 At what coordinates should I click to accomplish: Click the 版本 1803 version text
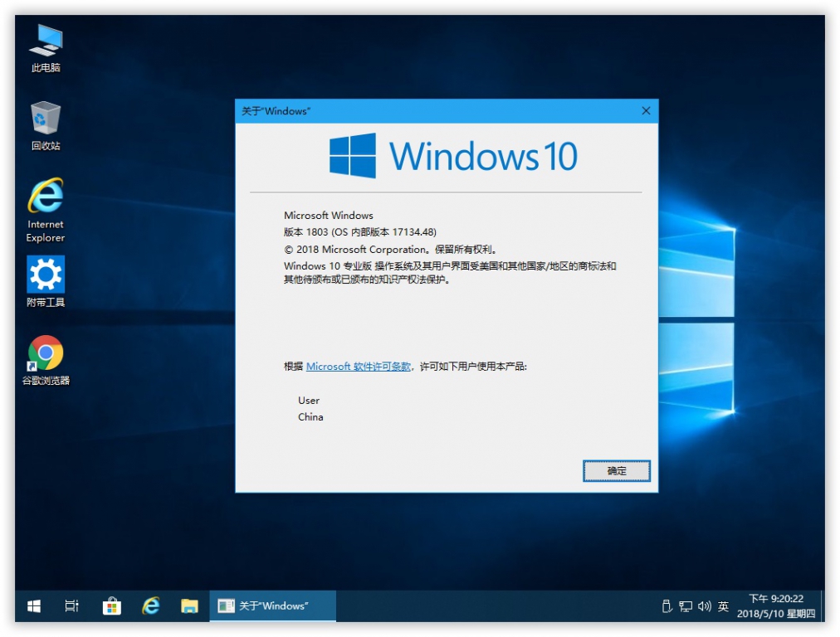click(360, 231)
